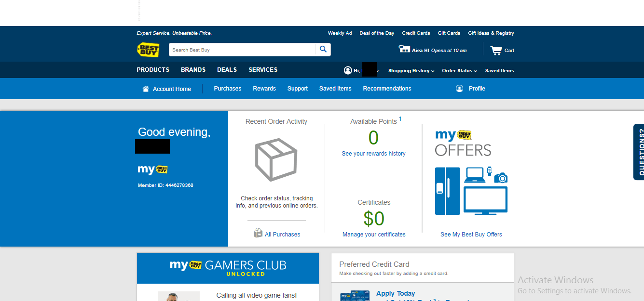
Task: Click the Available Points footnote 1
Action: pos(400,118)
